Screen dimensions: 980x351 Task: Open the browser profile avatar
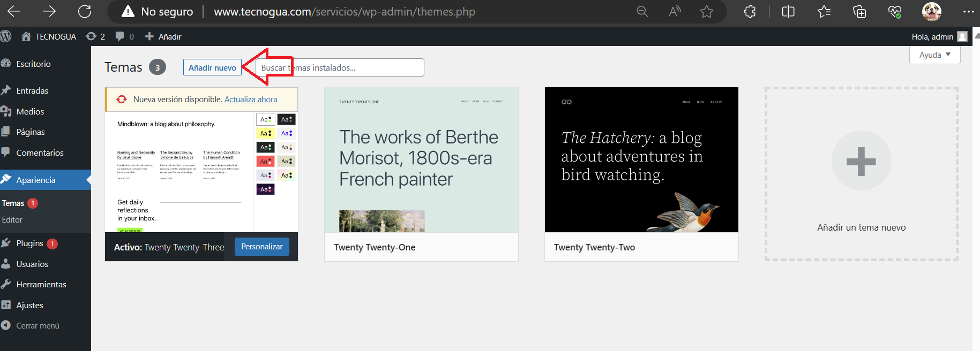click(x=932, y=12)
